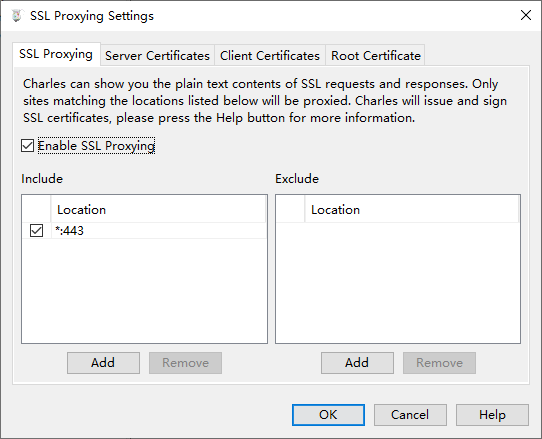
Task: Close the SSL Proxying Settings dialog
Action: point(526,15)
